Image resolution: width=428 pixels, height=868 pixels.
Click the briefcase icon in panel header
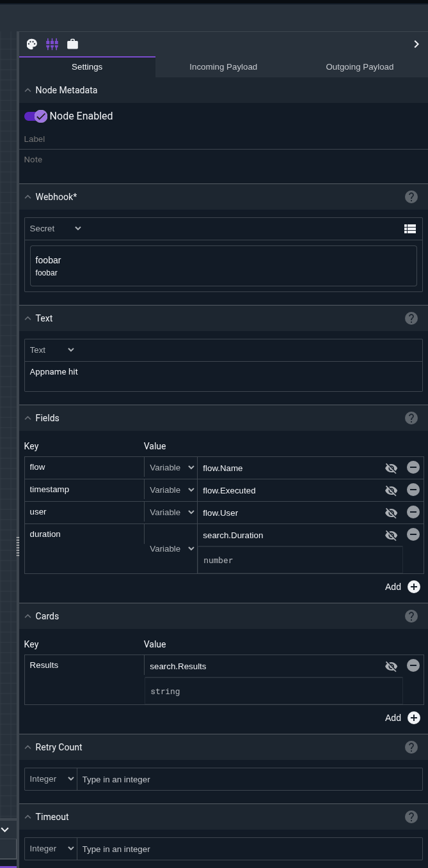(72, 44)
